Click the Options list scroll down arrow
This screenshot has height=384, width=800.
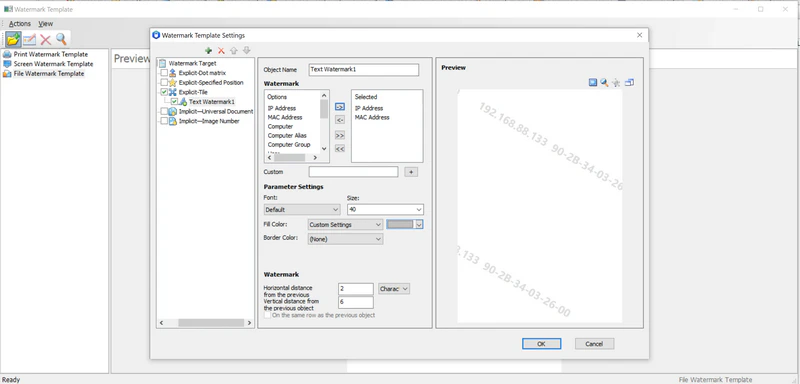(x=323, y=148)
